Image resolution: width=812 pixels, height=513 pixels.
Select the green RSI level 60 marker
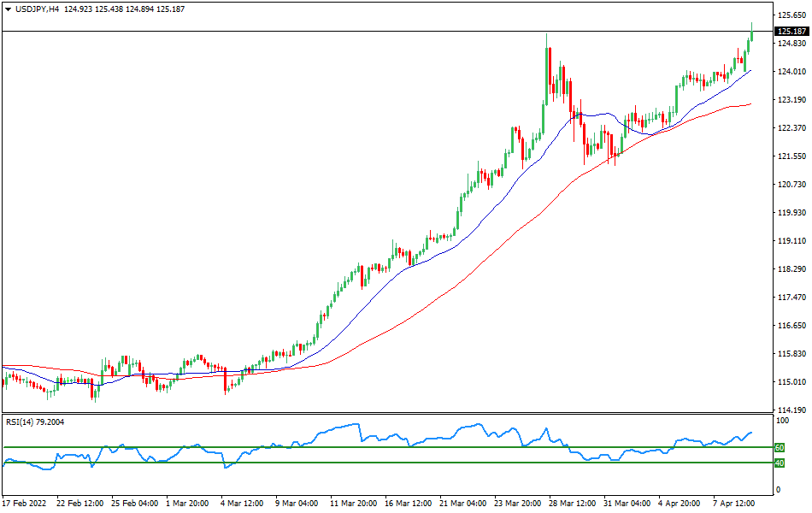point(779,447)
